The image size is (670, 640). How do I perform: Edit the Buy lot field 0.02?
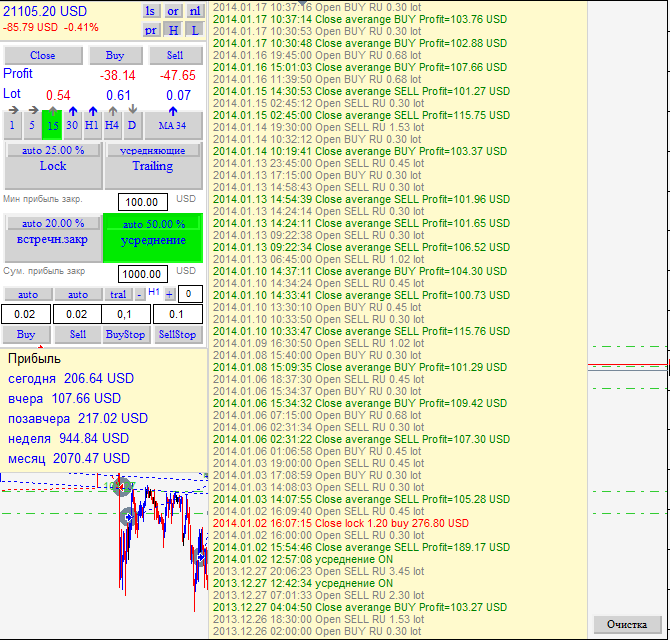(x=26, y=314)
